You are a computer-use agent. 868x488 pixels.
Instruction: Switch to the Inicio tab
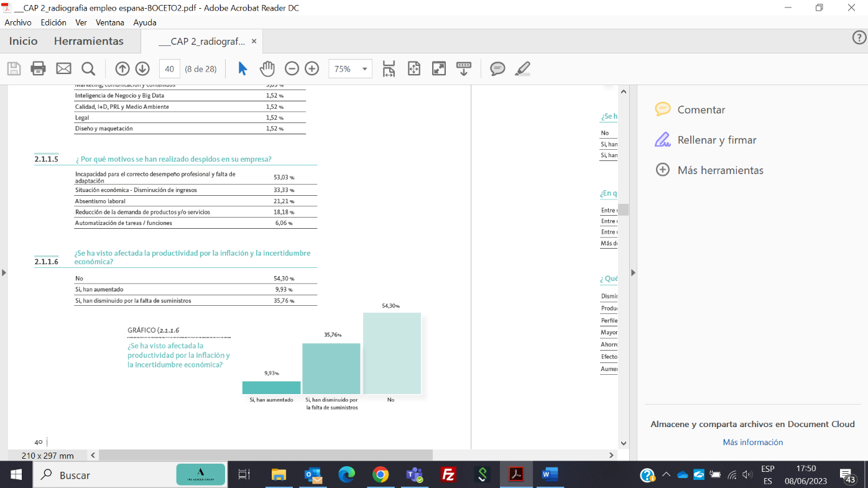pyautogui.click(x=24, y=41)
